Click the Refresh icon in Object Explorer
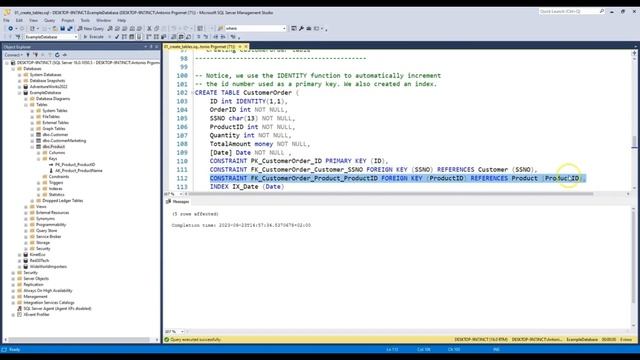640x360 pixels. 57,55
